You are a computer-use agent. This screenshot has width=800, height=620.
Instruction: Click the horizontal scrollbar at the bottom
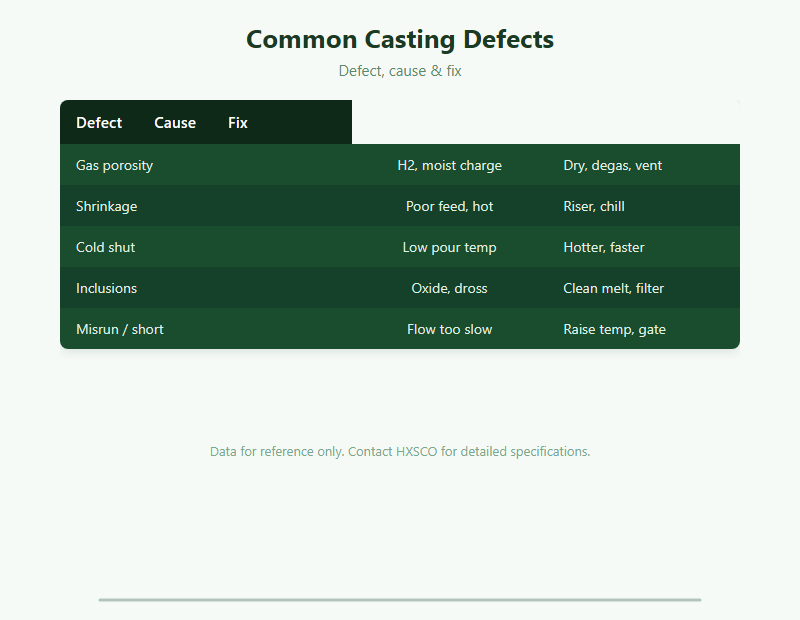400,600
